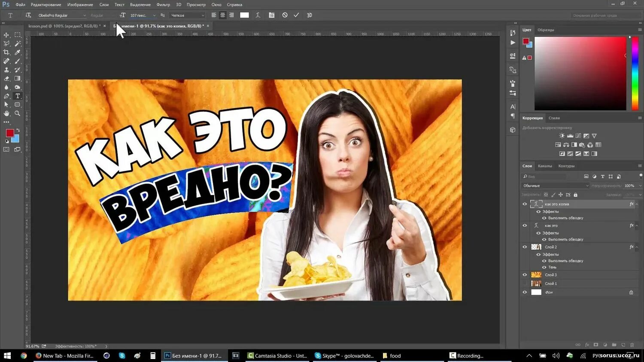Select the Move tool
This screenshot has height=362, width=644.
6,36
